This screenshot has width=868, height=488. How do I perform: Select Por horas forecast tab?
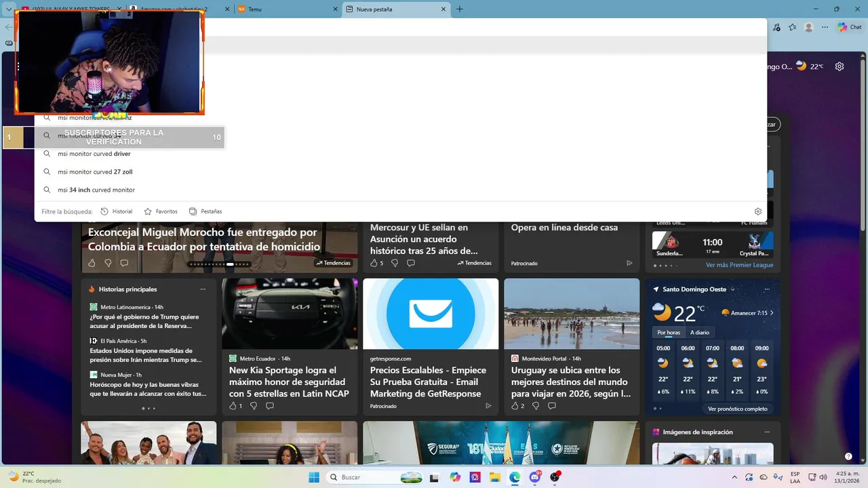pyautogui.click(x=669, y=332)
